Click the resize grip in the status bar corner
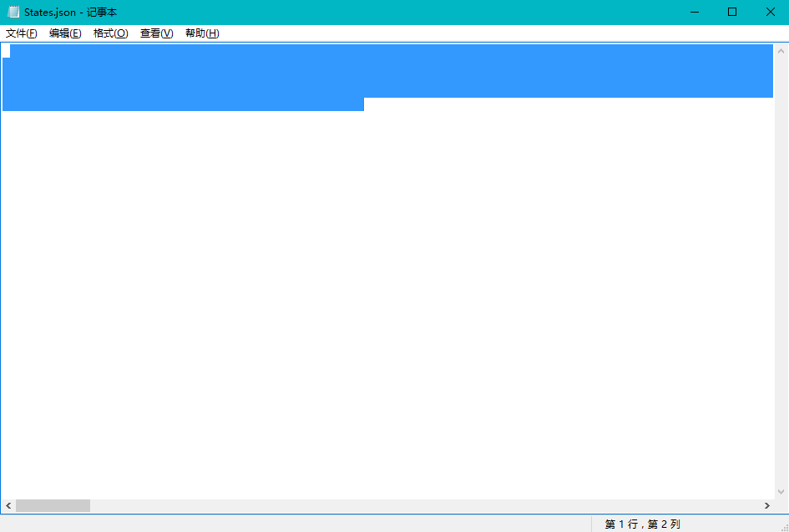 [x=784, y=527]
